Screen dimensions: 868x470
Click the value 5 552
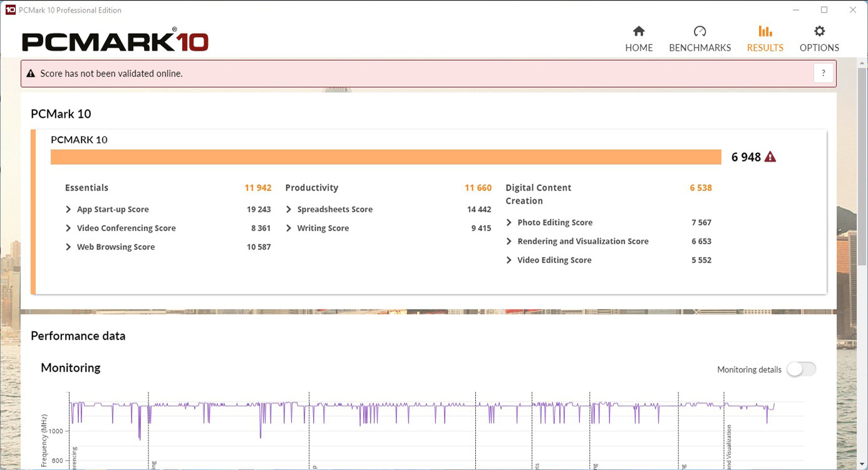point(701,260)
